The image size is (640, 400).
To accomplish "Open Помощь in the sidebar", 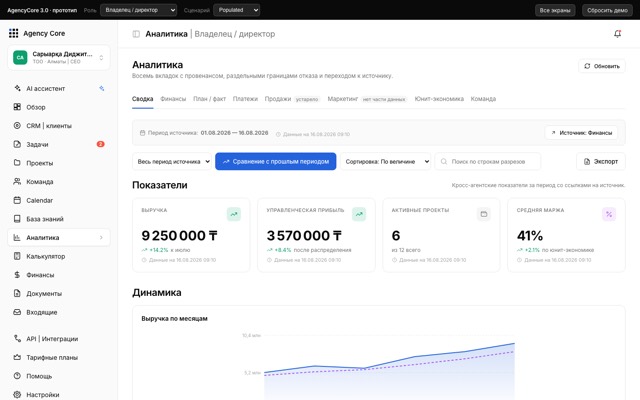I will 59,376.
